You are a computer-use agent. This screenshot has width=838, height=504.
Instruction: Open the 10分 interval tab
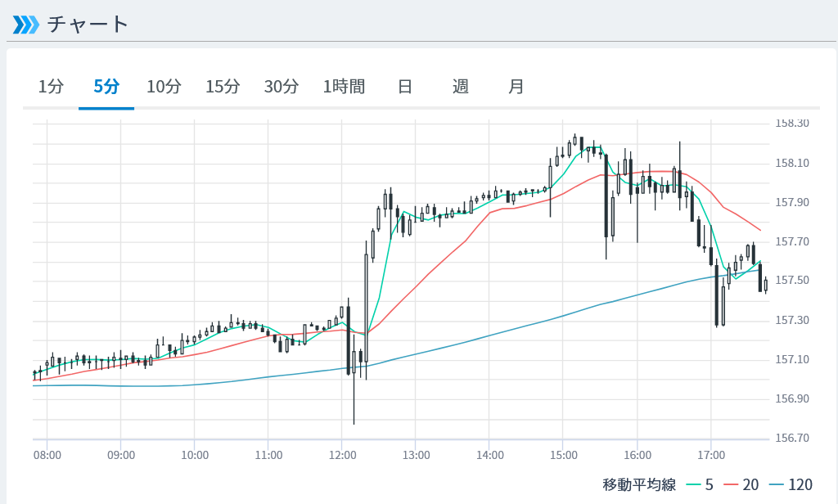(x=164, y=87)
